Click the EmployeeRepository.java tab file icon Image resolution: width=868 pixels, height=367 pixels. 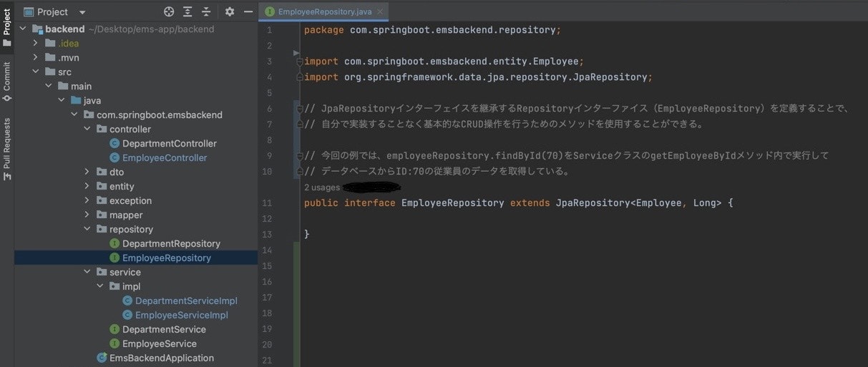point(270,11)
